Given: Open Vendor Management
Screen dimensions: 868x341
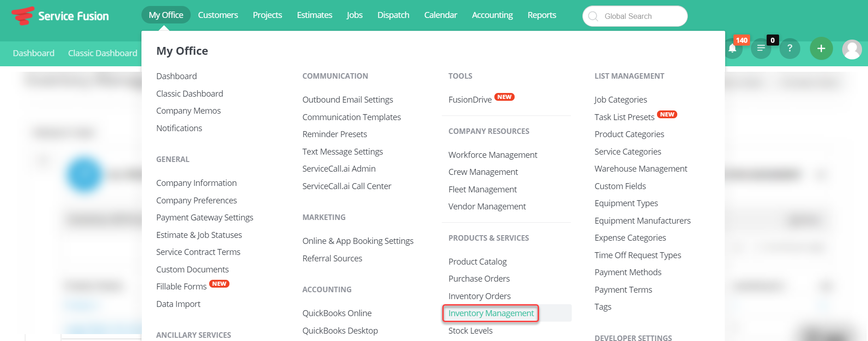Looking at the screenshot, I should (487, 206).
